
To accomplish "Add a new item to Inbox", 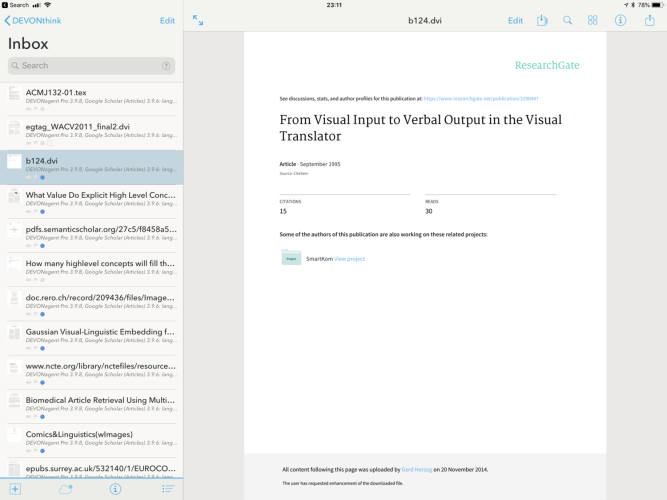I will click(x=14, y=489).
